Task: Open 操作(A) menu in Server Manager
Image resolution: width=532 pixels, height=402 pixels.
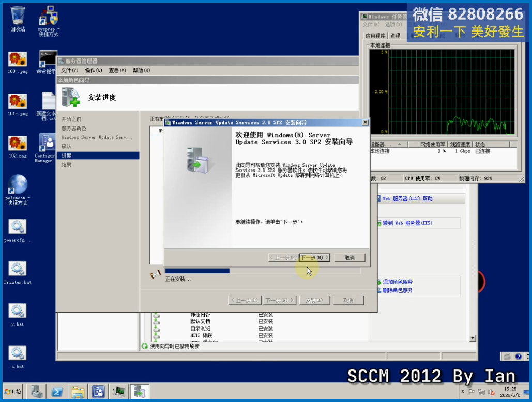Action: coord(93,70)
